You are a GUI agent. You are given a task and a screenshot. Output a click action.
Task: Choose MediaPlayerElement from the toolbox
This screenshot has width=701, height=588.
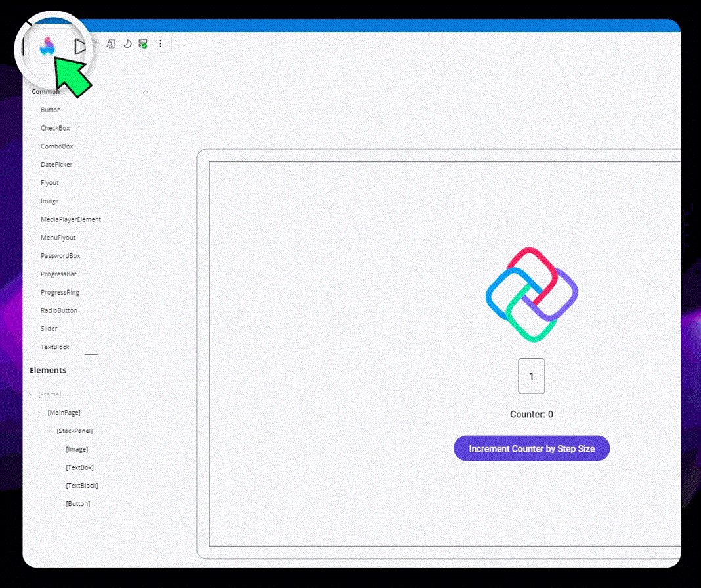pos(71,219)
